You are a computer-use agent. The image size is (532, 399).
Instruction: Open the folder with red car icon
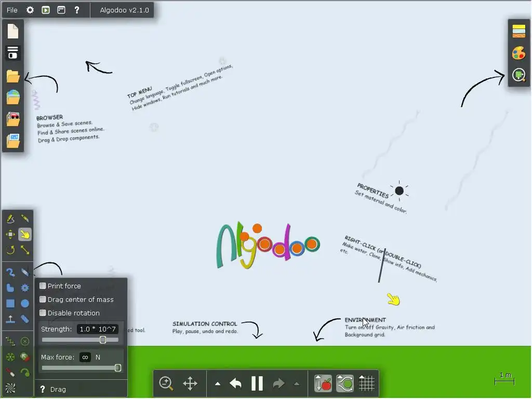13,119
